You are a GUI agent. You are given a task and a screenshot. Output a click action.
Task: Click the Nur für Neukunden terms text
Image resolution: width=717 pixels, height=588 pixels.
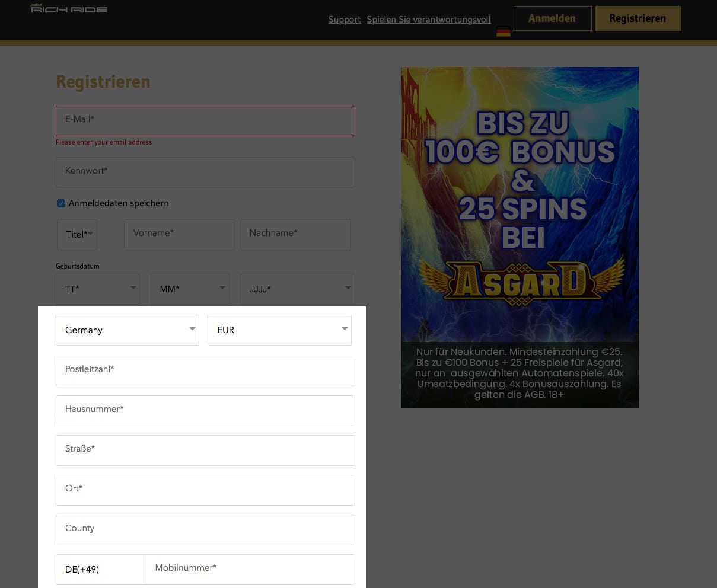click(520, 373)
